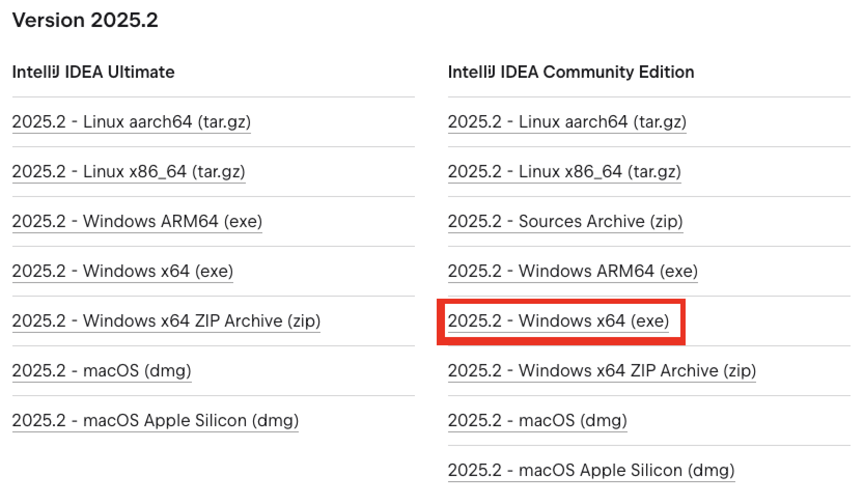Viewport: 864px width, 504px height.
Task: Download Ultimate macOS Apple Silicon dmg
Action: click(x=155, y=421)
